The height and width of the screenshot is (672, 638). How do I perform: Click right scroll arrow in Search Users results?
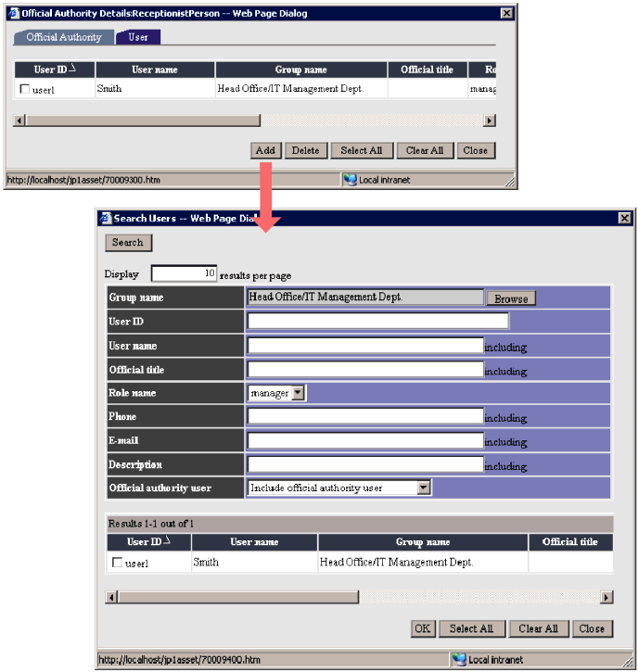606,597
